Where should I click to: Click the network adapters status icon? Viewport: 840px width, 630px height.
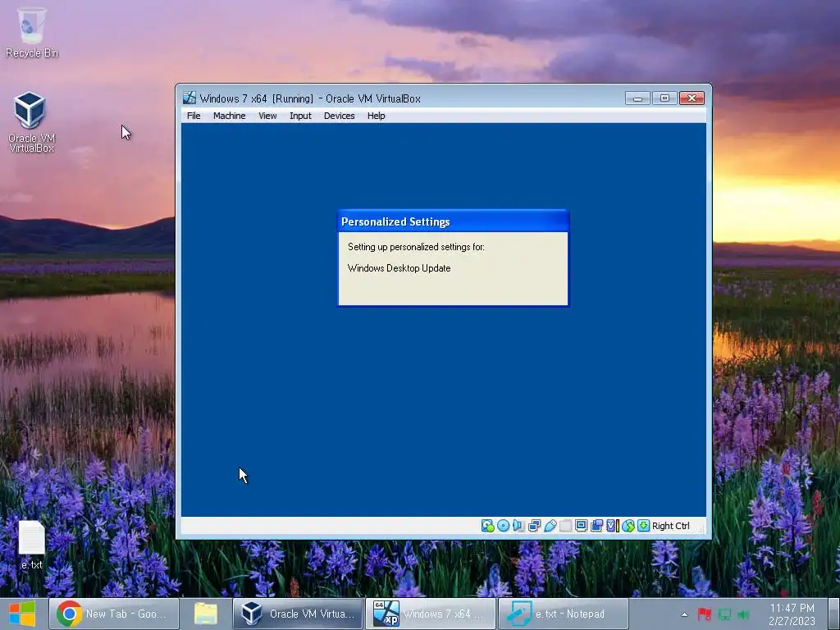(x=534, y=526)
